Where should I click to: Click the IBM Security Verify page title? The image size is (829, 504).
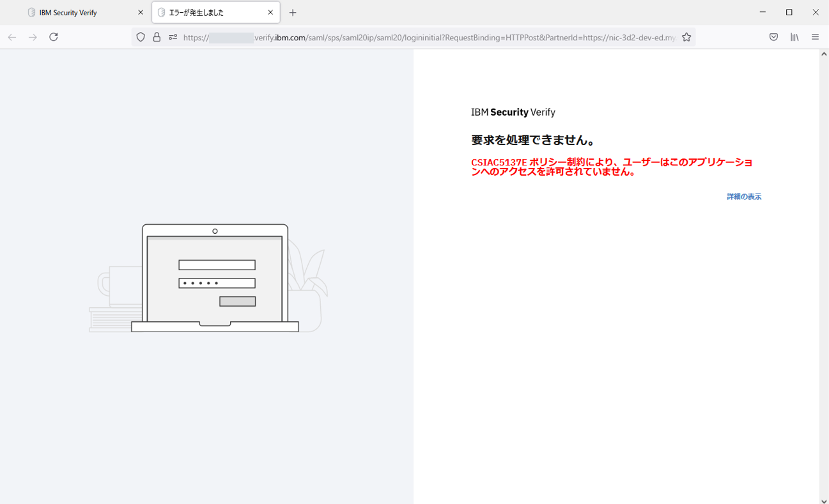[513, 112]
